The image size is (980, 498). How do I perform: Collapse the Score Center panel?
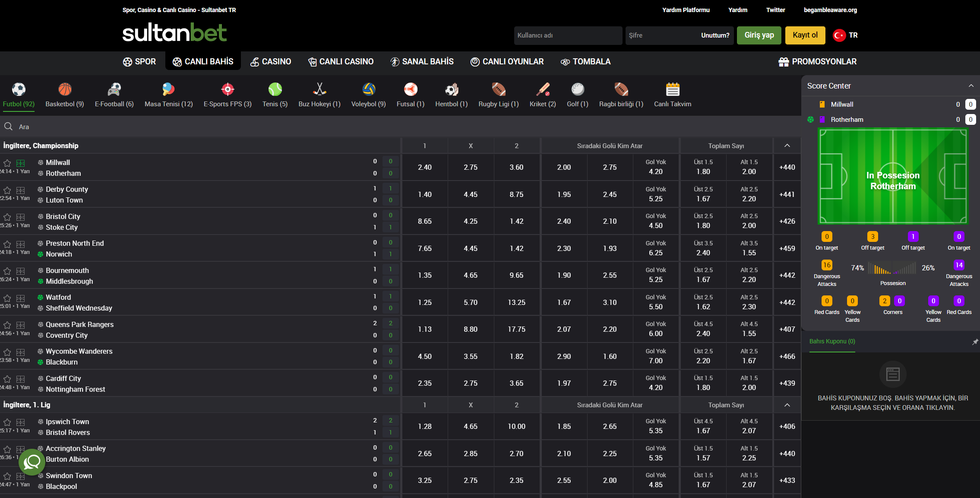coord(971,86)
